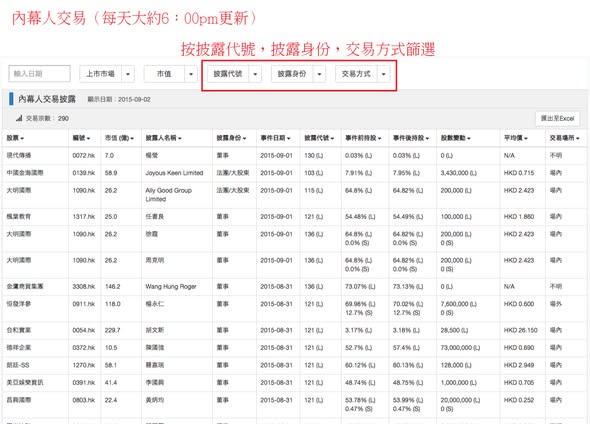Image resolution: width=590 pixels, height=424 pixels.
Task: Open the 朗廷-SS stock link
Action: (18, 365)
